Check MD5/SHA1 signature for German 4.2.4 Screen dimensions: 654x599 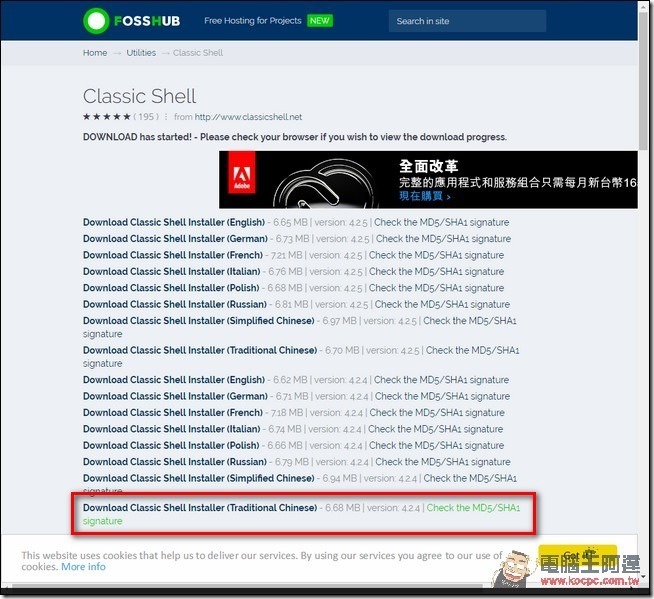(443, 396)
